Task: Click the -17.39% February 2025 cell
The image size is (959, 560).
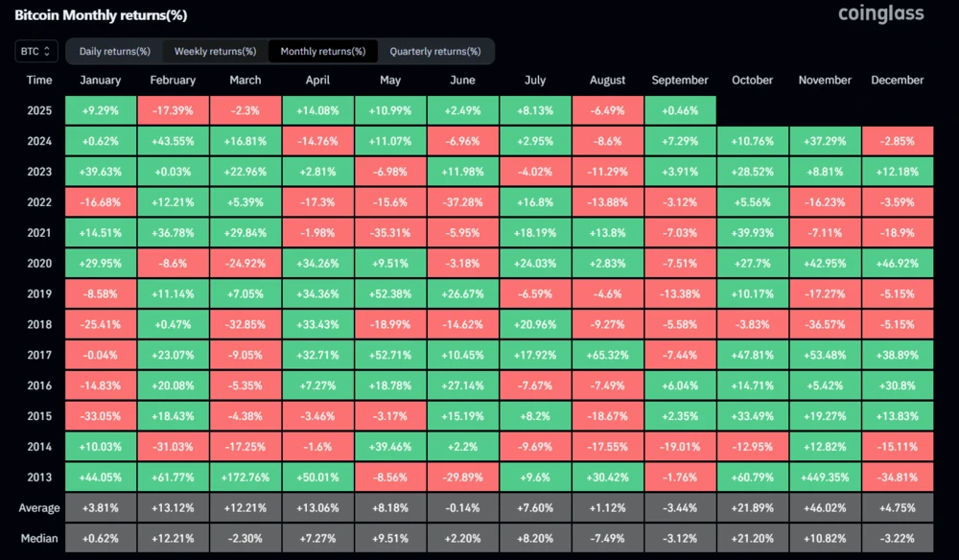Action: [173, 109]
